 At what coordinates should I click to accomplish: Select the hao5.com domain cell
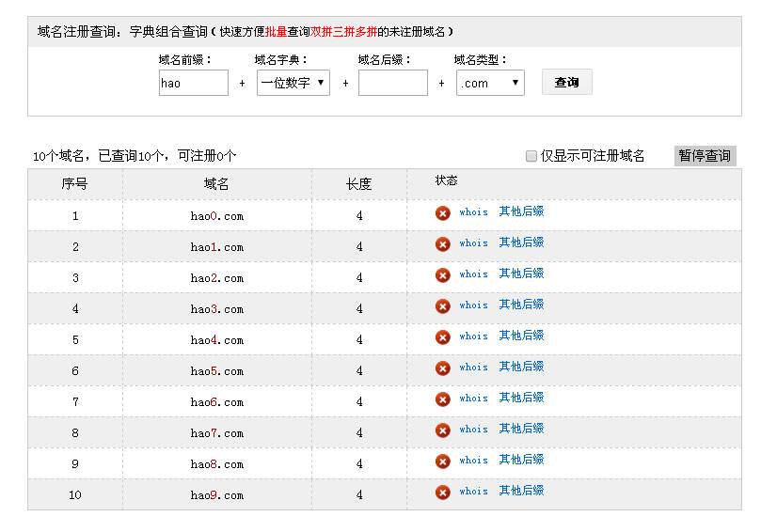[x=217, y=371]
